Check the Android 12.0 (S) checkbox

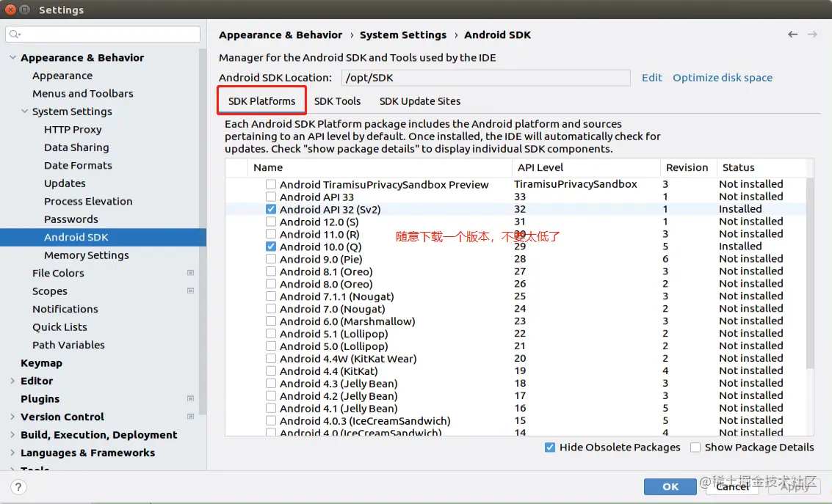271,222
